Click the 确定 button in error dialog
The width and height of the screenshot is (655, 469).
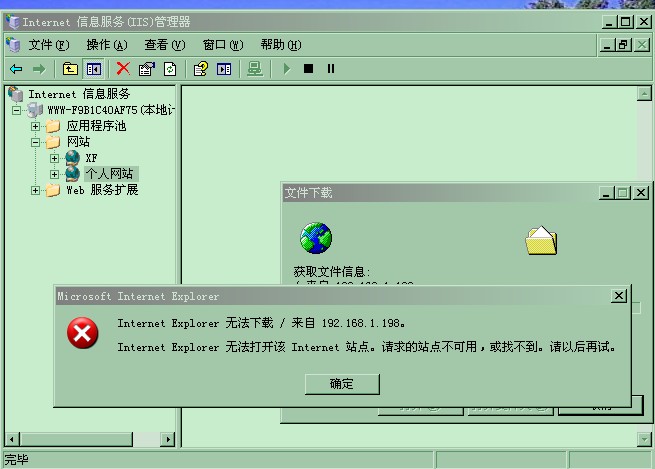coord(342,384)
